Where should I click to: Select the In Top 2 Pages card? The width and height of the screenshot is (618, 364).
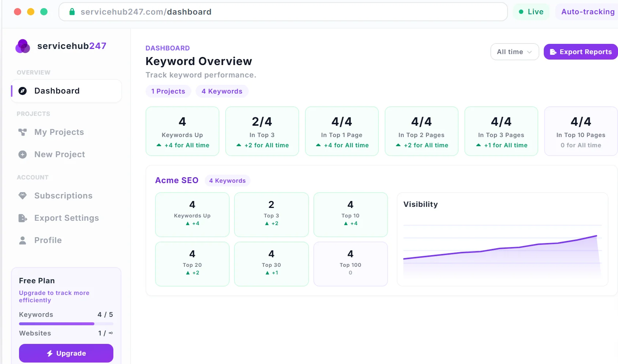pyautogui.click(x=422, y=131)
